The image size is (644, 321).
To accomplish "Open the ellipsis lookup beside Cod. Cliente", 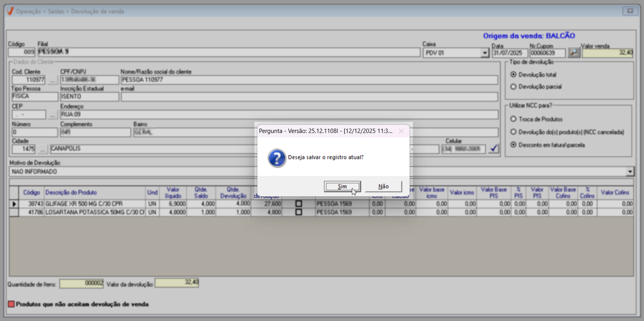I will point(52,80).
